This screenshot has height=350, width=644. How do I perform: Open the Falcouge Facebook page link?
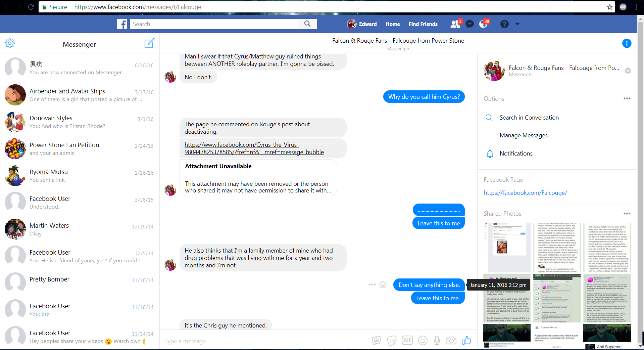point(525,193)
